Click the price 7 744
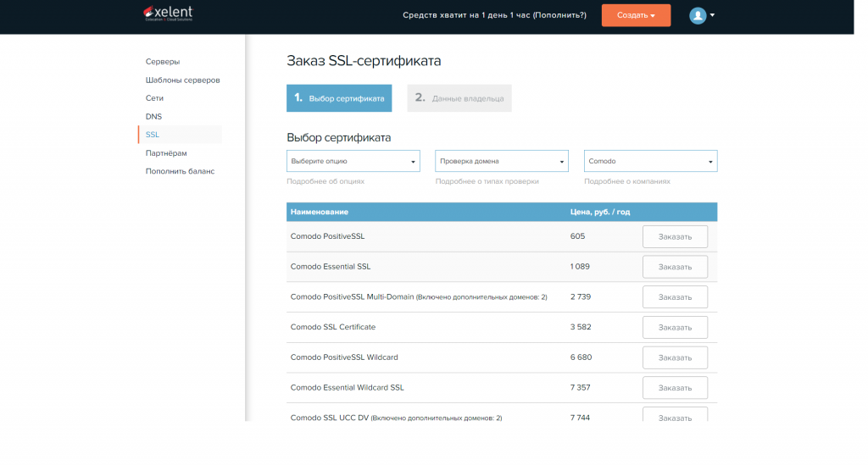Screen dimensions: 868x465 pos(580,418)
